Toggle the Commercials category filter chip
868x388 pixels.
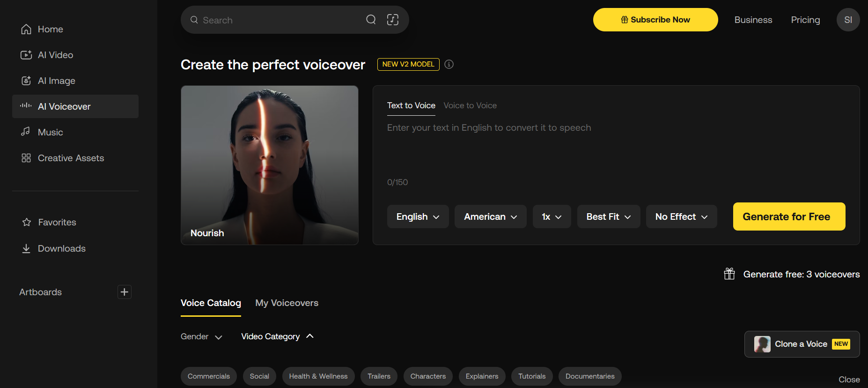[x=209, y=376]
